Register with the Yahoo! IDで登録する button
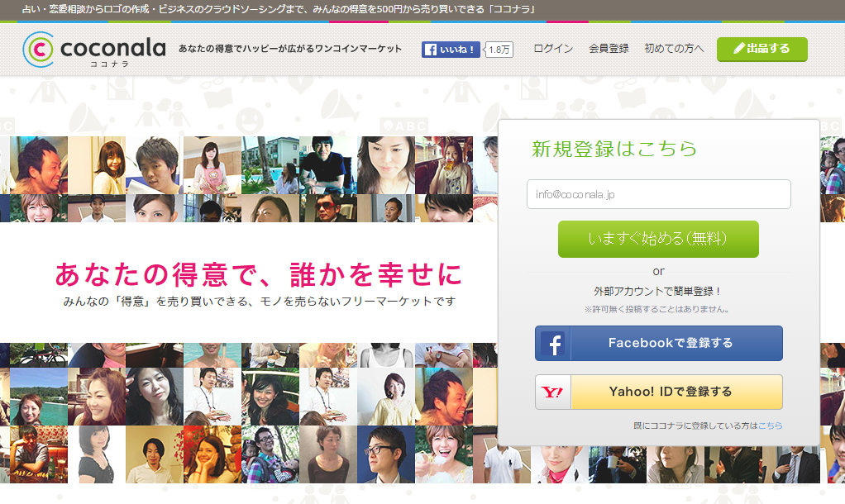The width and height of the screenshot is (845, 504). (658, 392)
